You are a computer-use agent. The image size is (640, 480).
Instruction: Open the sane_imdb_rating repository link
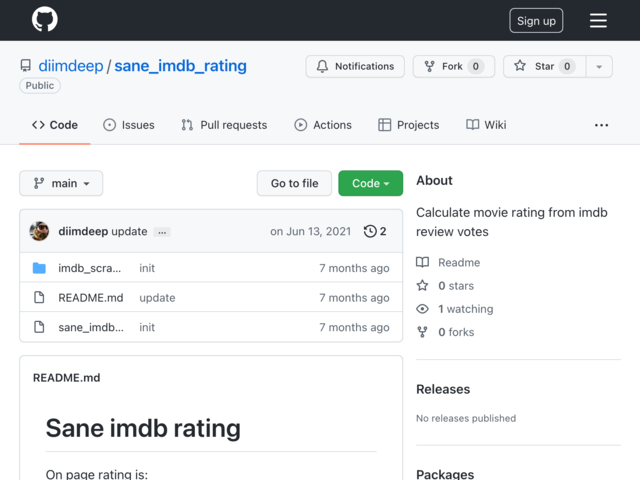coord(180,66)
